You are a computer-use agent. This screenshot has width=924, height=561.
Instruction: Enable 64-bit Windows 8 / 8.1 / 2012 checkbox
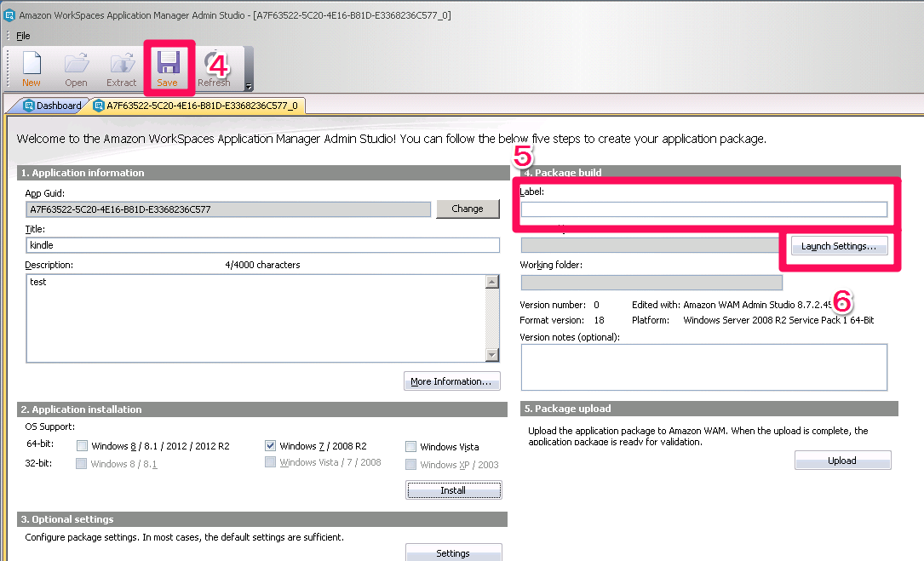click(82, 446)
